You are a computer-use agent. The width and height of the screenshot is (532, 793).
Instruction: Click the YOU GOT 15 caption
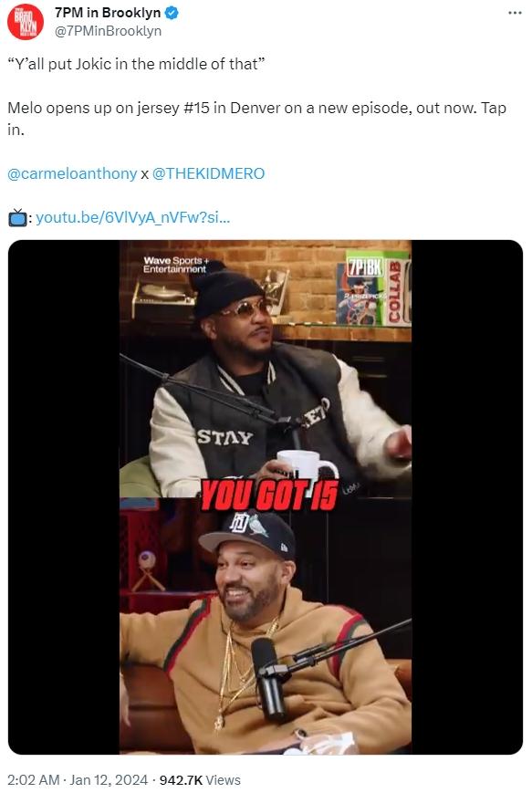269,496
